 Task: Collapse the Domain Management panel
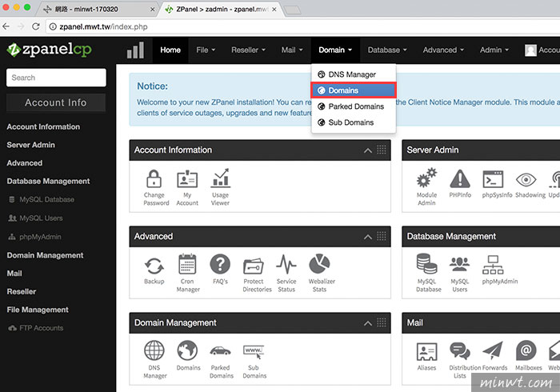point(368,323)
